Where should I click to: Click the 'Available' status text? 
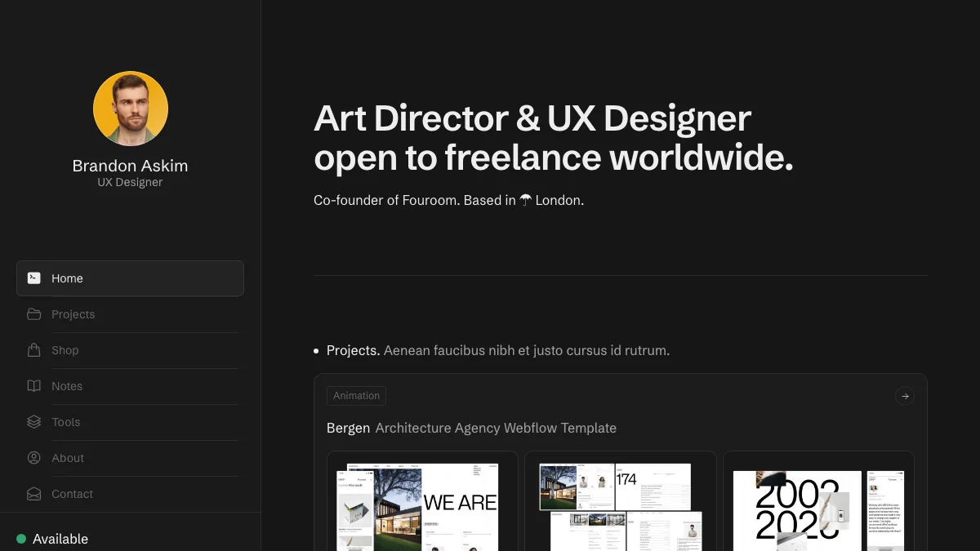click(60, 539)
